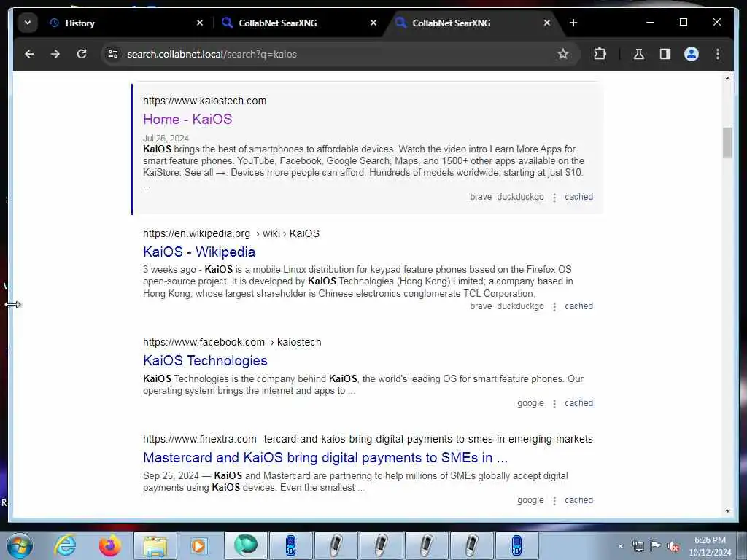Click https://www.kaiostech.com URL text

(x=204, y=101)
